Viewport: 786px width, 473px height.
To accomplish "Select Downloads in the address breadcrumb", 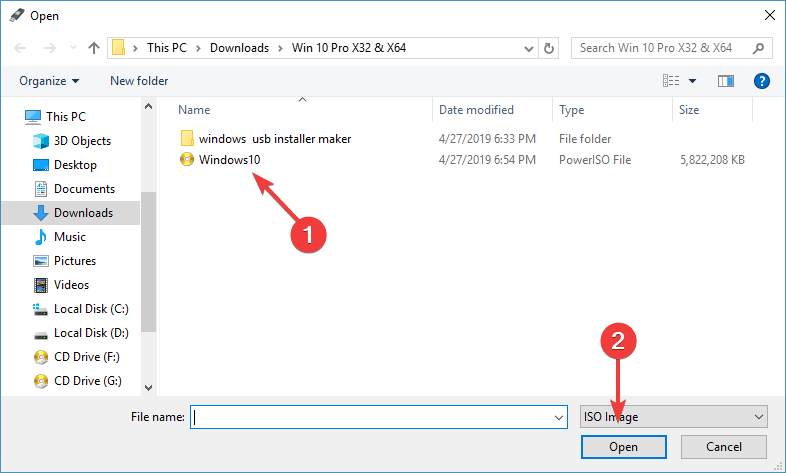I will [x=239, y=48].
